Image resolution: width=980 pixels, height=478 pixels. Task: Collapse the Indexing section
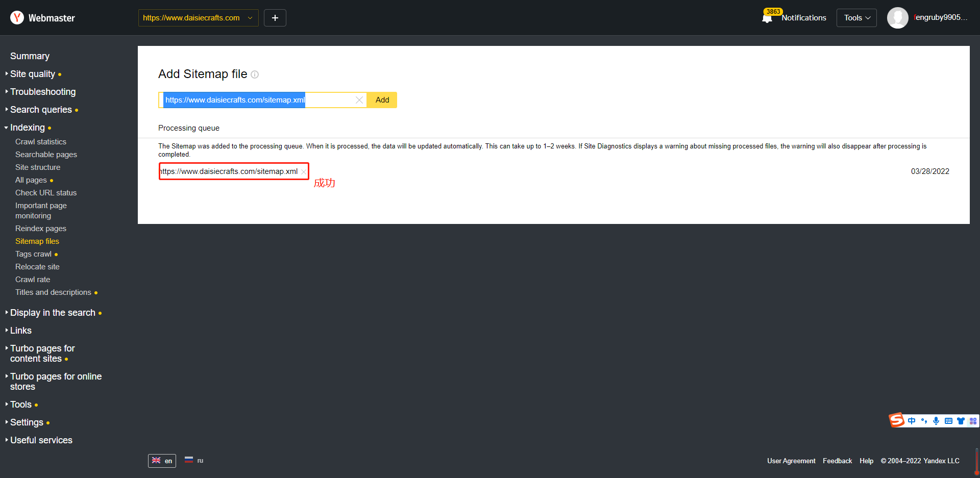coord(28,128)
